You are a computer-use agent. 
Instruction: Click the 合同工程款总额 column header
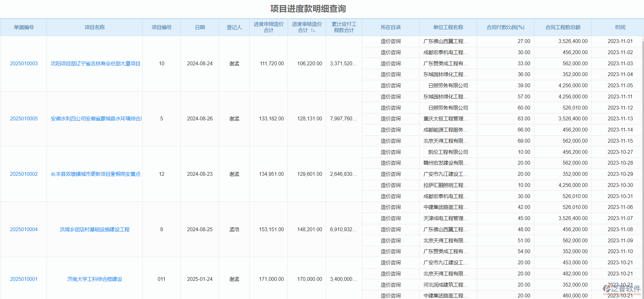pos(563,27)
